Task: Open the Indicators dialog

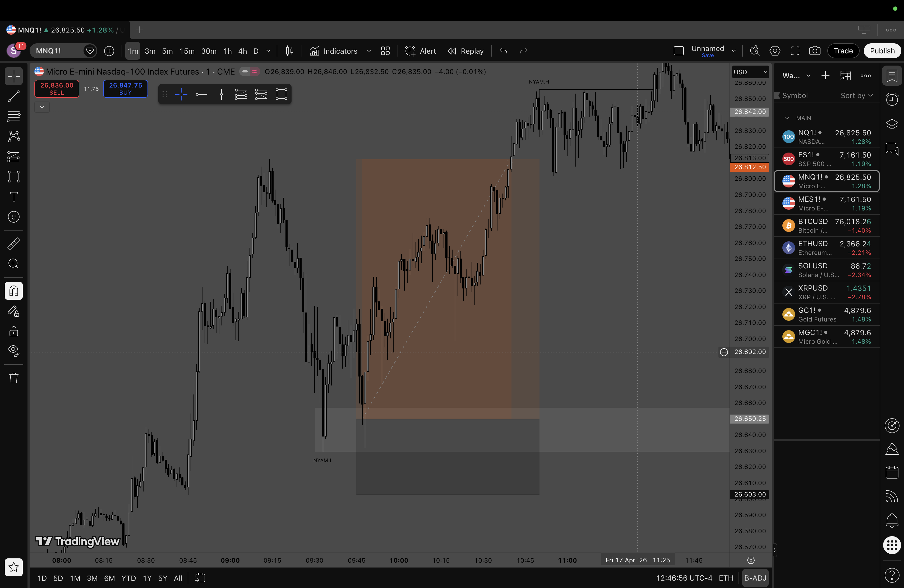Action: pyautogui.click(x=334, y=51)
